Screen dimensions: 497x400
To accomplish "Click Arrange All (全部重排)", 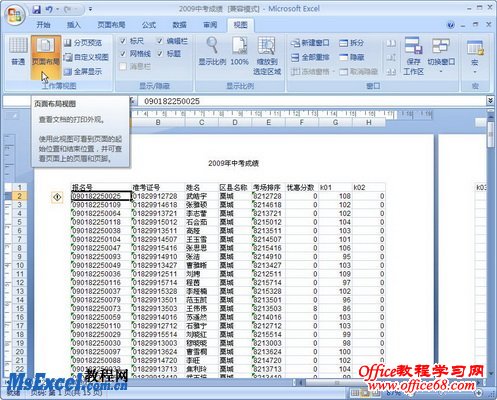I will click(x=310, y=57).
